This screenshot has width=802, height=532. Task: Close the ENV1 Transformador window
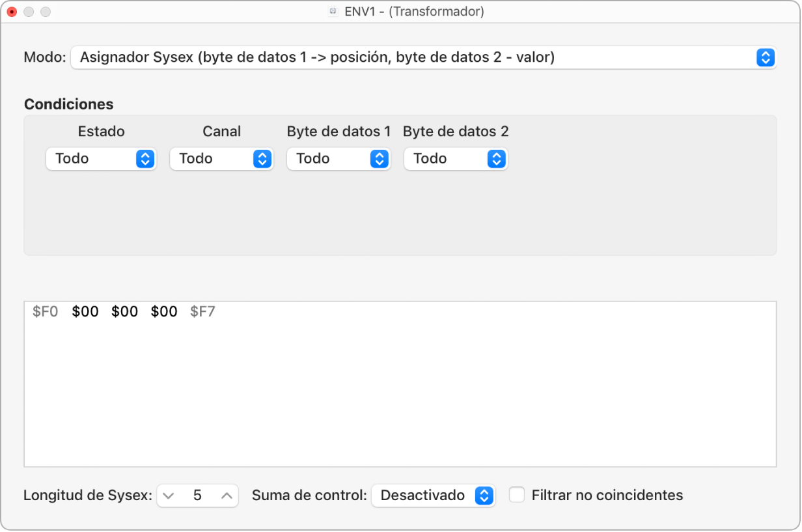pyautogui.click(x=12, y=12)
